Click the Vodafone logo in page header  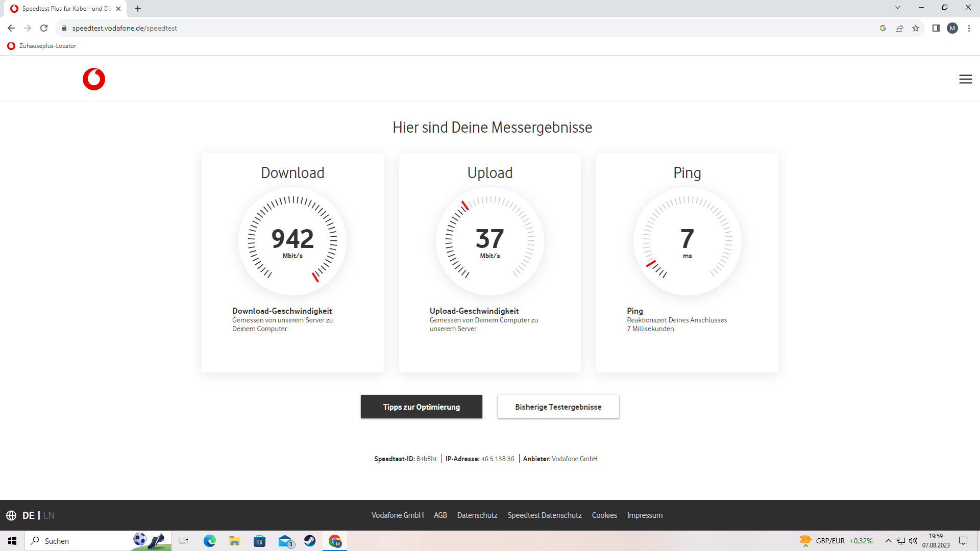(x=94, y=79)
